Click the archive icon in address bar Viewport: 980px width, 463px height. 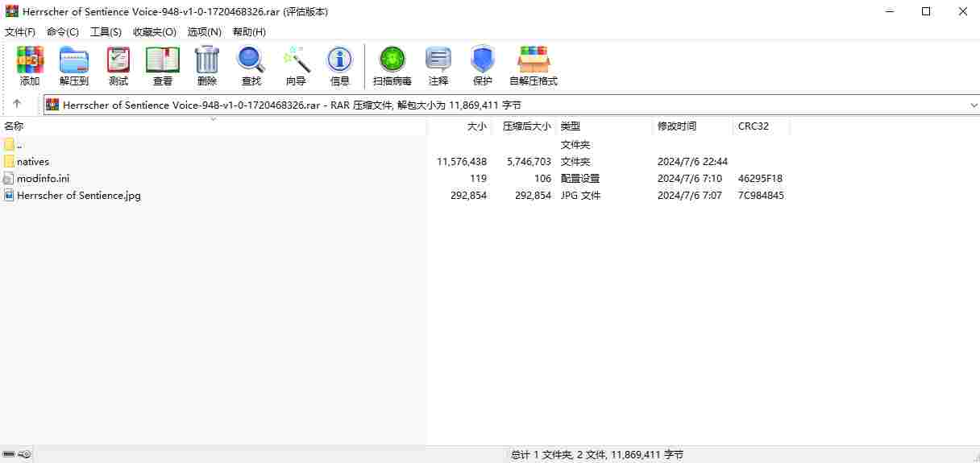[x=52, y=105]
